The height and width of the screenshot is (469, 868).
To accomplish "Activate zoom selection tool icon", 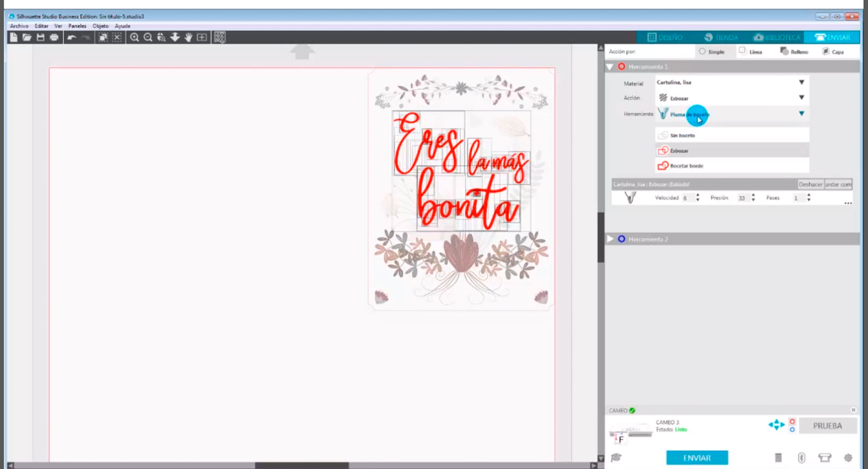I will (x=161, y=38).
